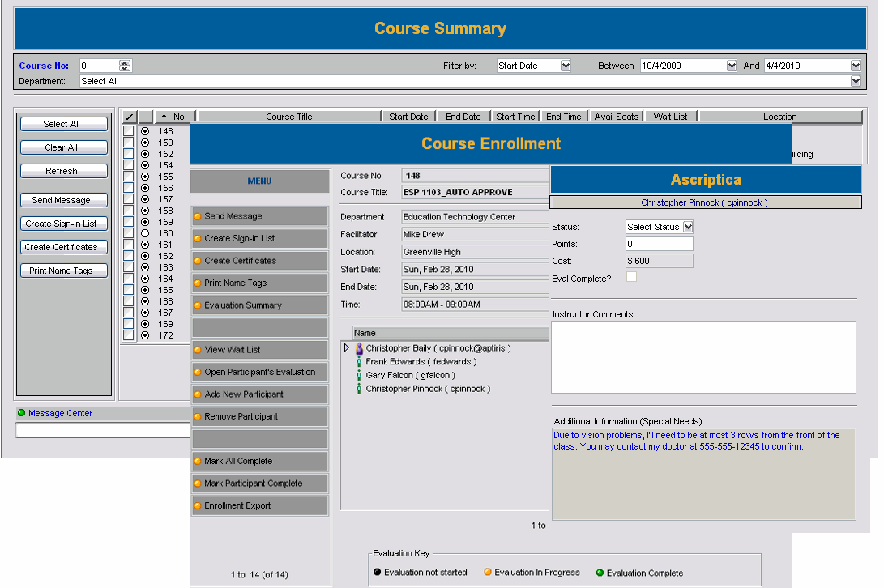Click the green Message Center status icon
Viewport: 884px width, 588px height.
[x=22, y=413]
